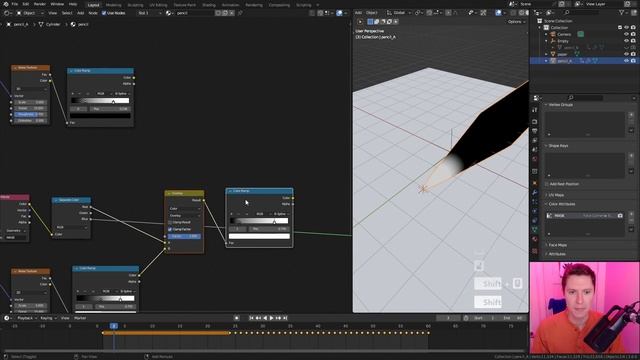Open the Global transform orientation dropdown
This screenshot has width=640, height=360.
click(399, 13)
